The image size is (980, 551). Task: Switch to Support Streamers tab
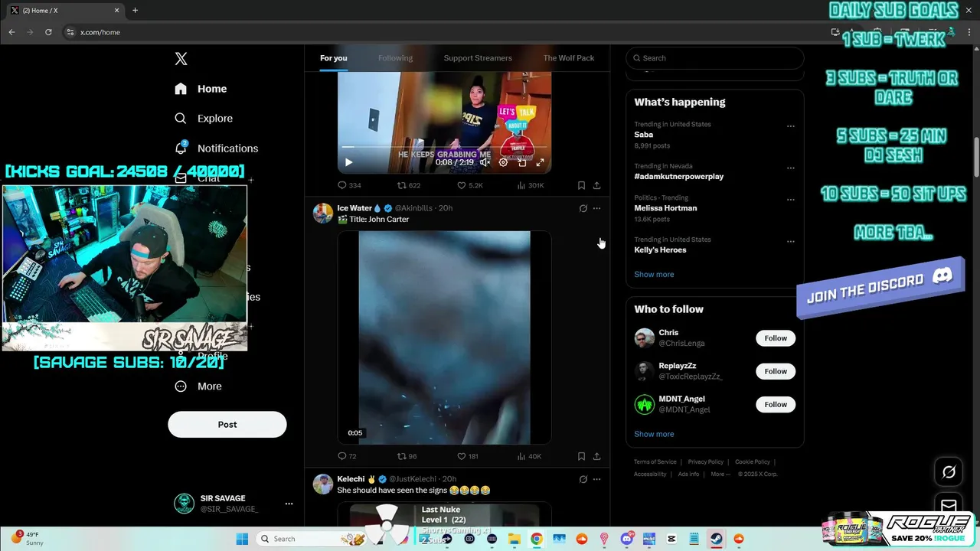(x=478, y=58)
